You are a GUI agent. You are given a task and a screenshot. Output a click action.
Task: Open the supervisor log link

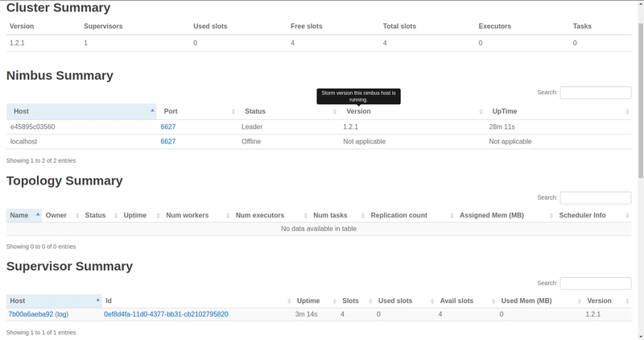click(x=62, y=314)
